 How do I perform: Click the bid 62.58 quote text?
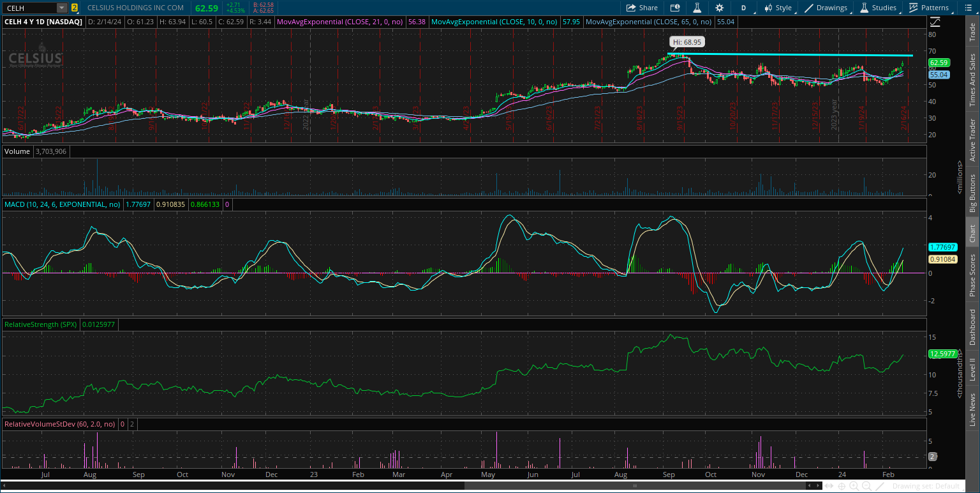tap(264, 4)
